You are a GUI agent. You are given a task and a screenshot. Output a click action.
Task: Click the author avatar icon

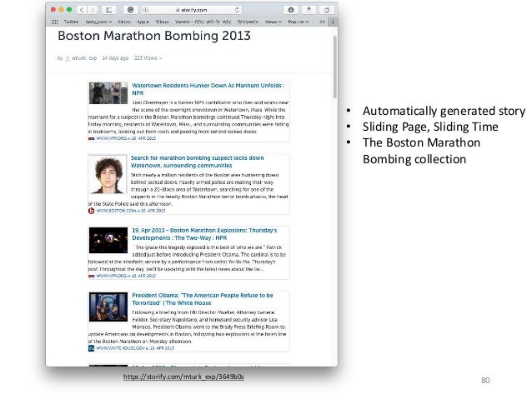click(68, 58)
